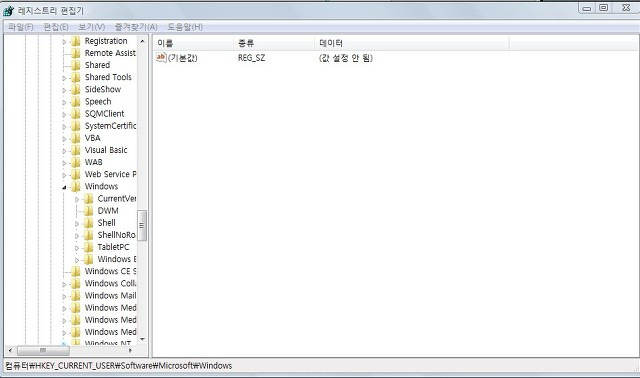Select the CurrentVer folder icon
Image resolution: width=640 pixels, height=378 pixels.
tap(89, 198)
